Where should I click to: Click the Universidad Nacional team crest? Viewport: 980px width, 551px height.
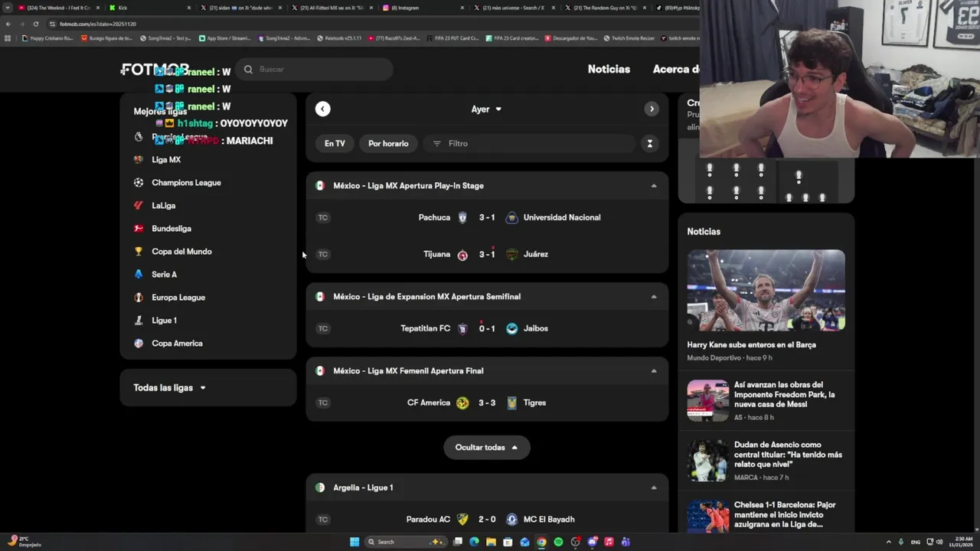[x=511, y=218]
